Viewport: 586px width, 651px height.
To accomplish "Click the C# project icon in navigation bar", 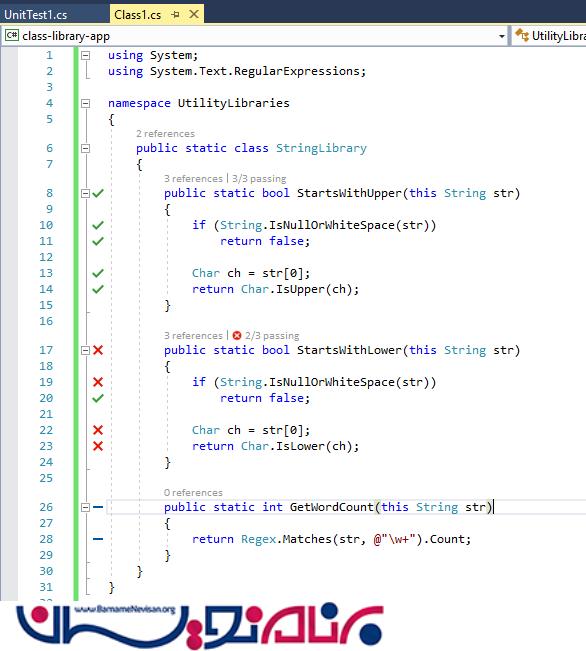I will coord(12,35).
